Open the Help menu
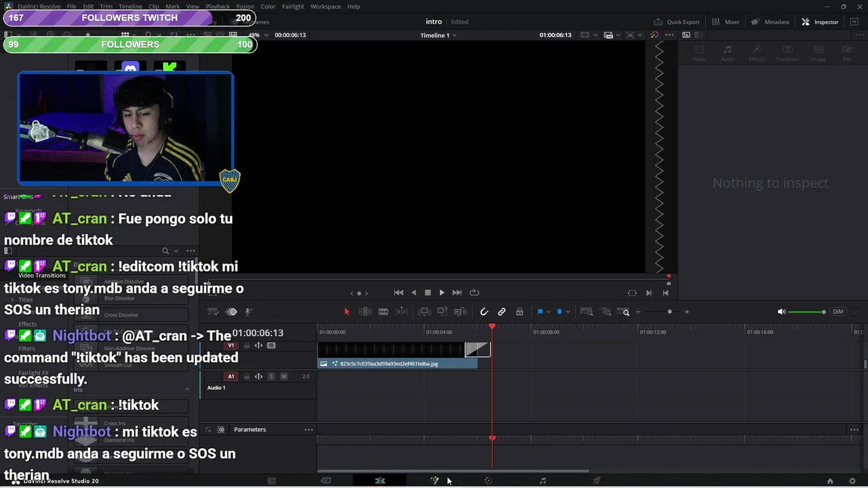Image resolution: width=868 pixels, height=488 pixels. click(353, 6)
